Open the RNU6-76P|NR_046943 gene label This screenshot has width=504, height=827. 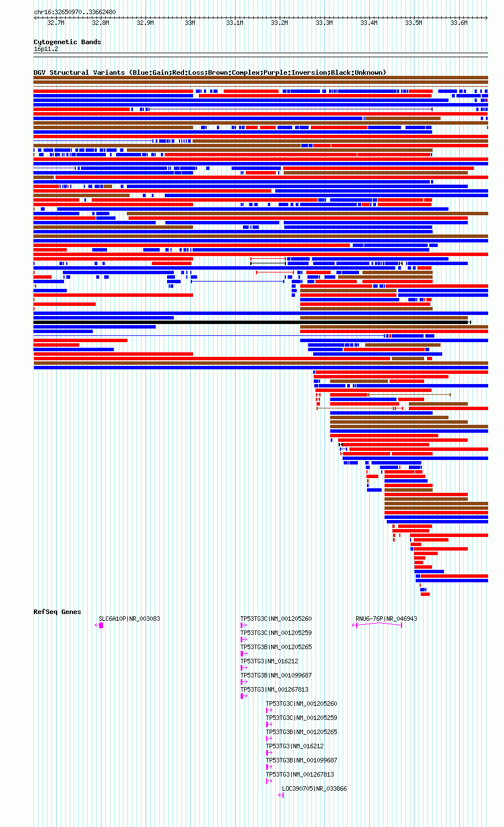pyautogui.click(x=386, y=619)
